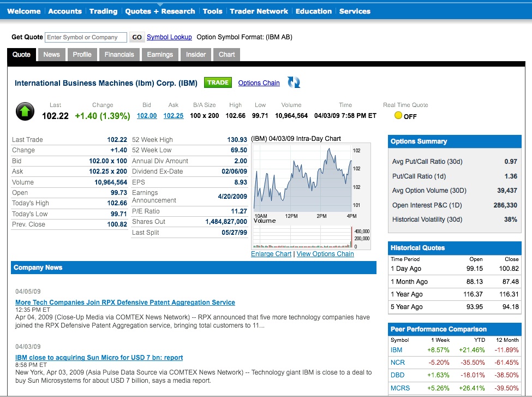Click the Open Interest P&C value 286,330

coord(505,205)
